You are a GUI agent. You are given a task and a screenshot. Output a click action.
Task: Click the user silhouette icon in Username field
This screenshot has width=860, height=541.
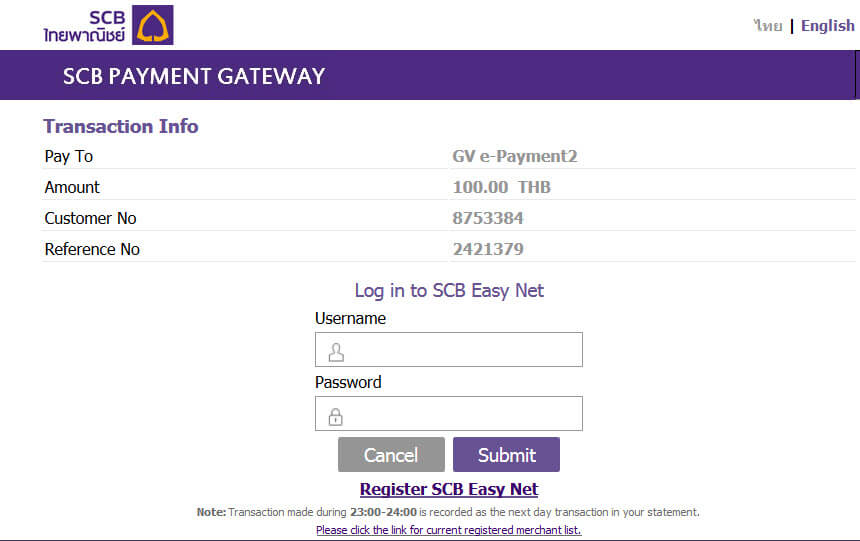[336, 351]
